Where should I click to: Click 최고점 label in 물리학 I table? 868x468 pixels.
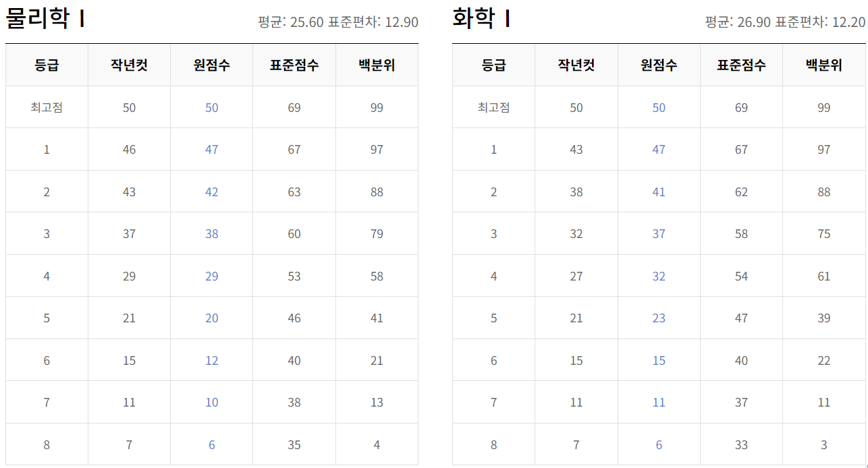pos(47,107)
